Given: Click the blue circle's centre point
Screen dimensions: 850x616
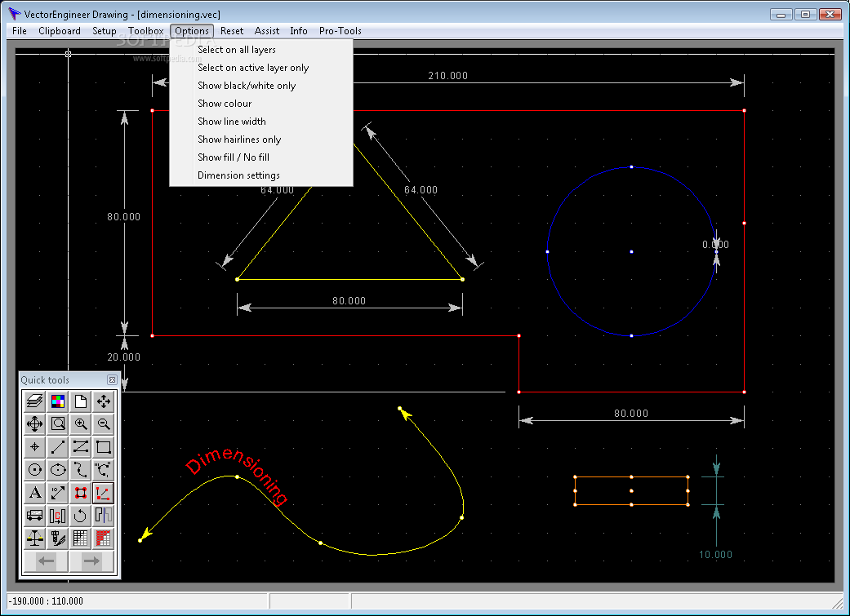Looking at the screenshot, I should tap(631, 251).
